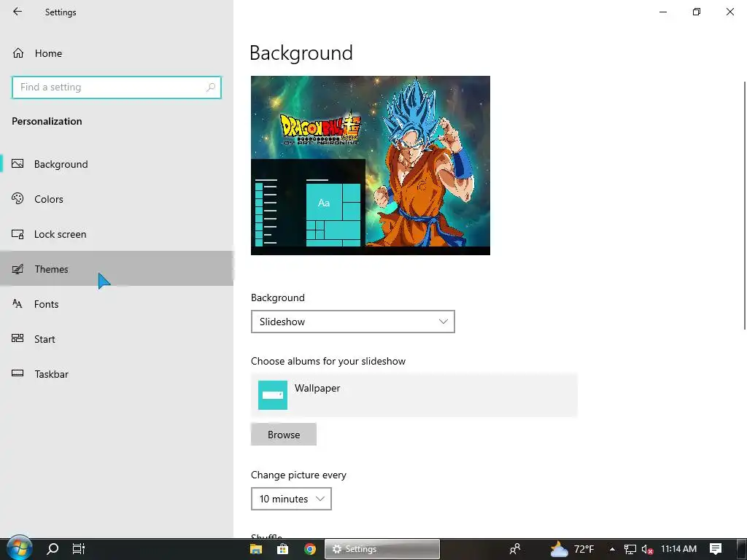Click the Colors palette icon
The image size is (747, 560).
pos(18,198)
